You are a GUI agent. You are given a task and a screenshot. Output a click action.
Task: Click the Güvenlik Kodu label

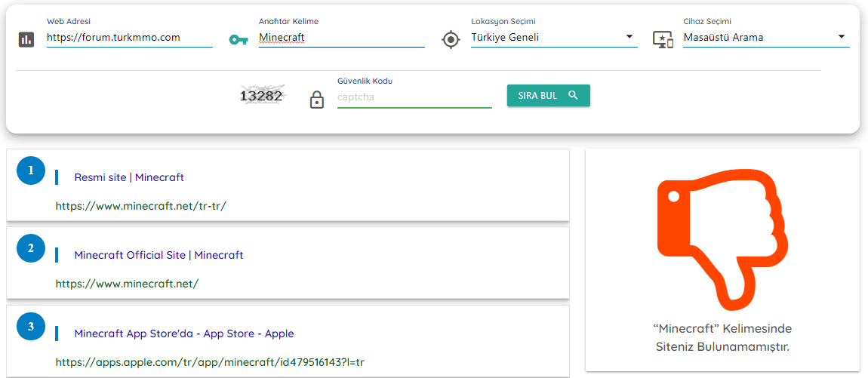(x=365, y=81)
